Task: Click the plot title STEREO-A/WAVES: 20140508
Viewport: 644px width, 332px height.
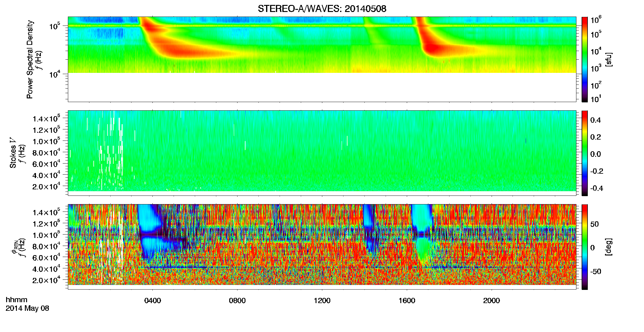Action: tap(322, 9)
